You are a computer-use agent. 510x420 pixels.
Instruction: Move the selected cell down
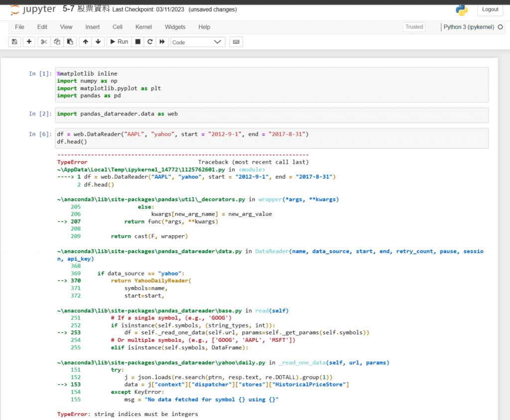(98, 42)
